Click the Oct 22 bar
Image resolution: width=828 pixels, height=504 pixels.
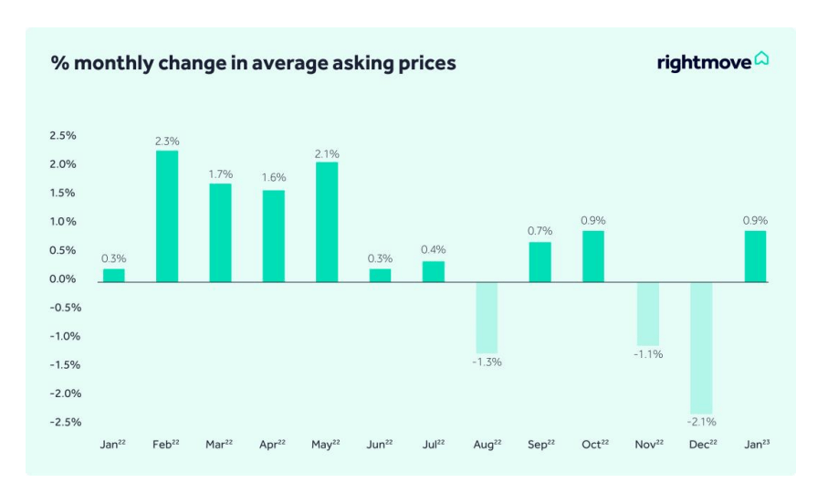[x=593, y=257]
